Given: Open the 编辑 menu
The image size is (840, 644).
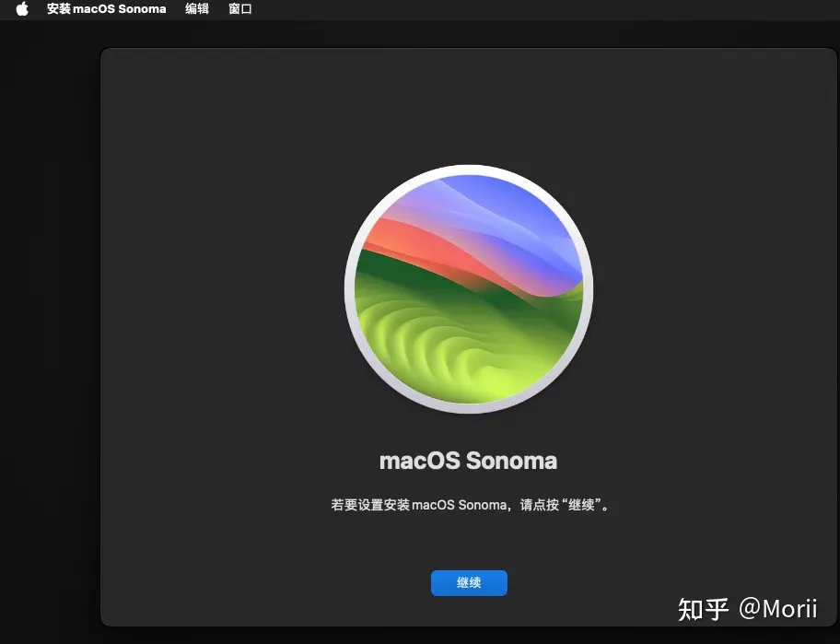Looking at the screenshot, I should tap(196, 9).
